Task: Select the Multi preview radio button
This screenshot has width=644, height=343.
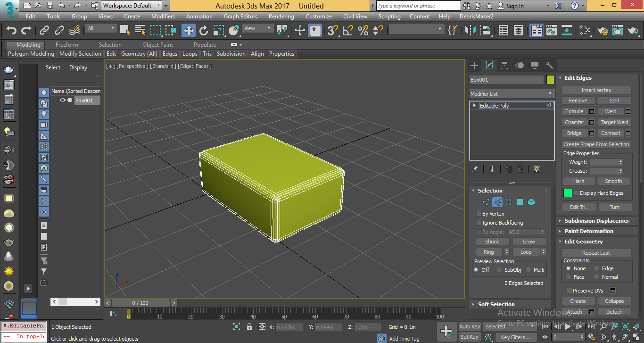Action: point(528,270)
